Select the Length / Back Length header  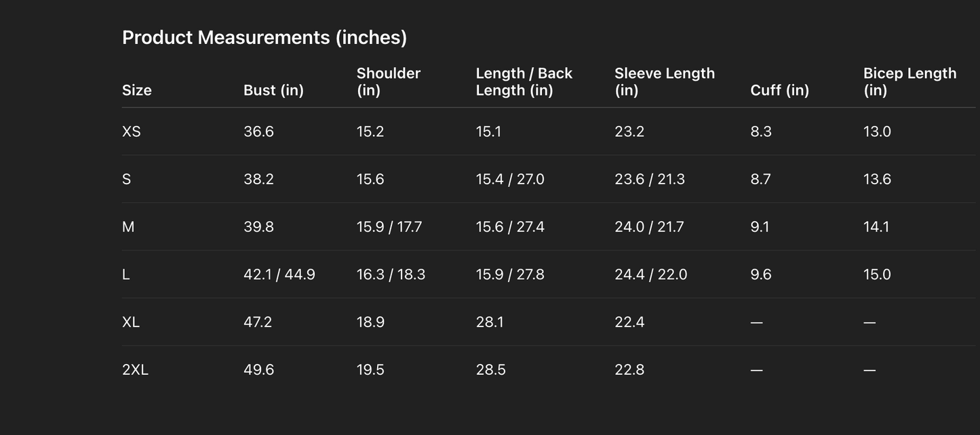point(524,82)
